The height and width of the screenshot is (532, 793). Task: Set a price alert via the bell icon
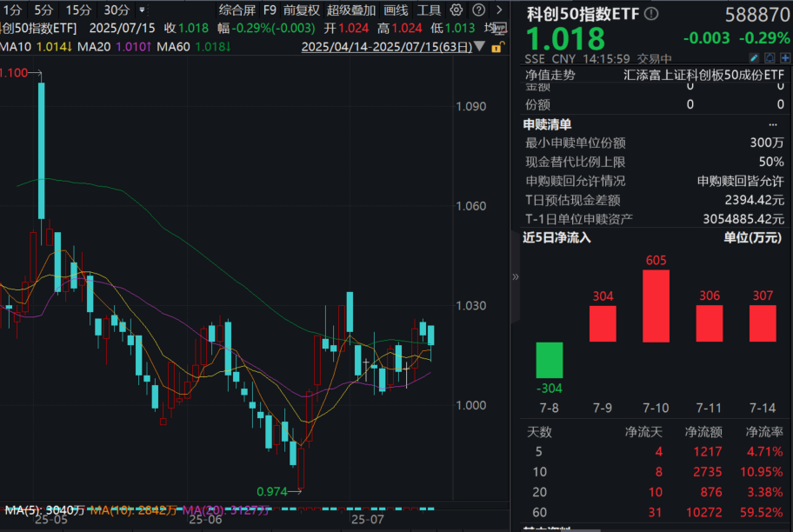[770, 58]
